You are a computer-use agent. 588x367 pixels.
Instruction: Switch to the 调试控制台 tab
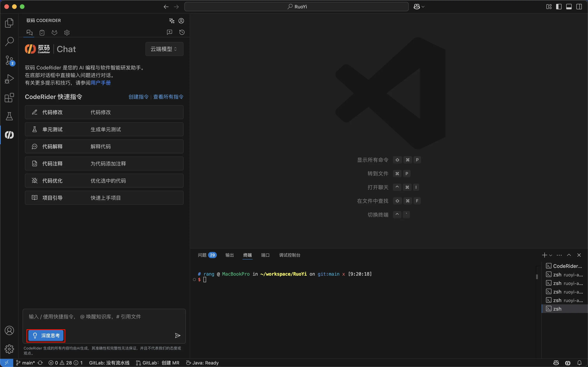coord(289,255)
